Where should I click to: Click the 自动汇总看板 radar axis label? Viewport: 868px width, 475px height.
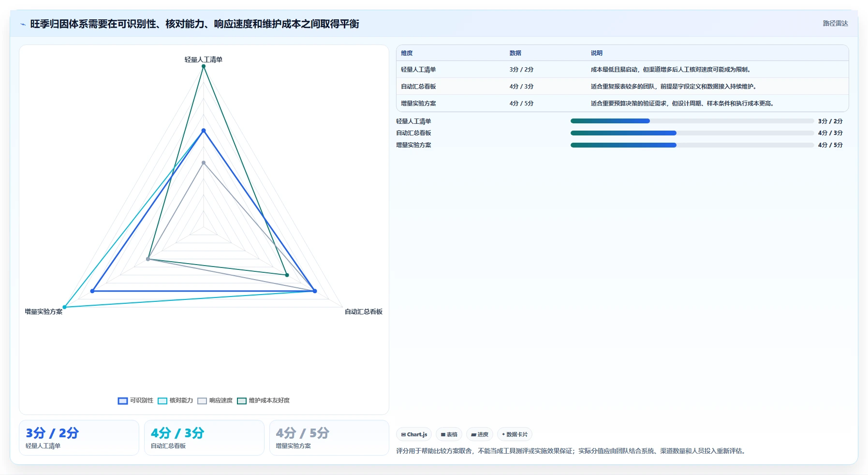click(364, 312)
